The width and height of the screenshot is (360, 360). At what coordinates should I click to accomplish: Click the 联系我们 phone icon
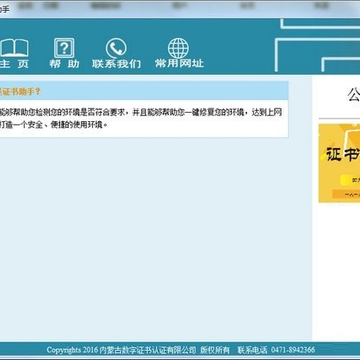(116, 48)
